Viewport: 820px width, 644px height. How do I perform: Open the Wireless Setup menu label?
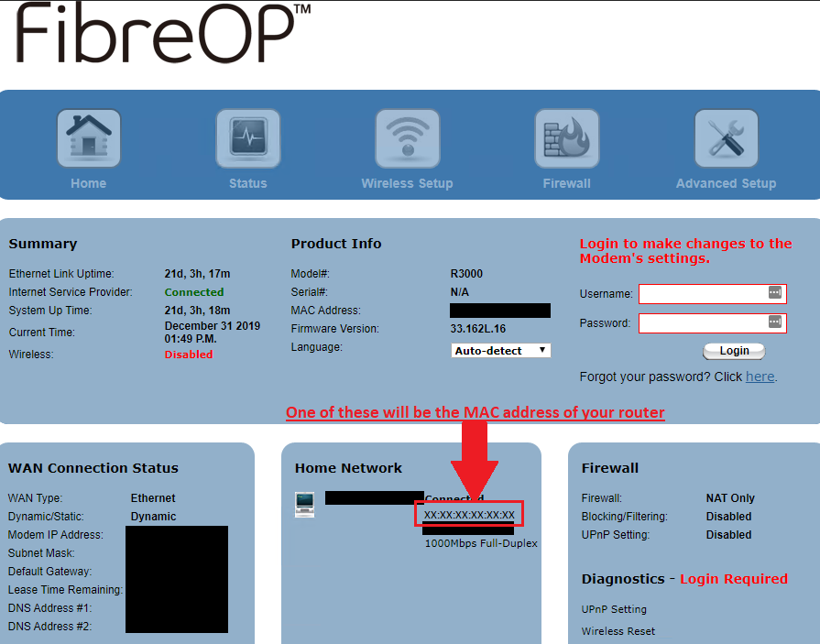tap(408, 183)
